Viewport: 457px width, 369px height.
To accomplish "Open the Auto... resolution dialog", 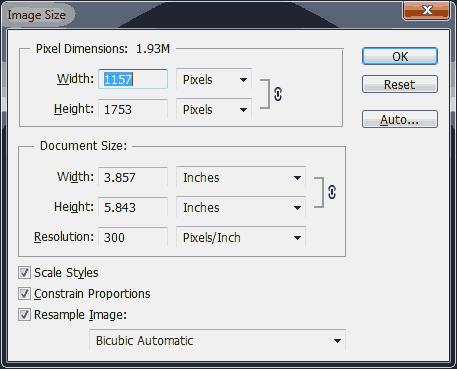I will (x=400, y=119).
